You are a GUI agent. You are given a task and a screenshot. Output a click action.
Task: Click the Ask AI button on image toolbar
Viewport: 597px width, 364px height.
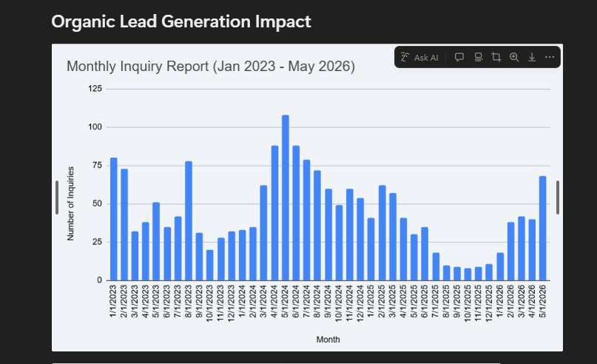point(419,58)
